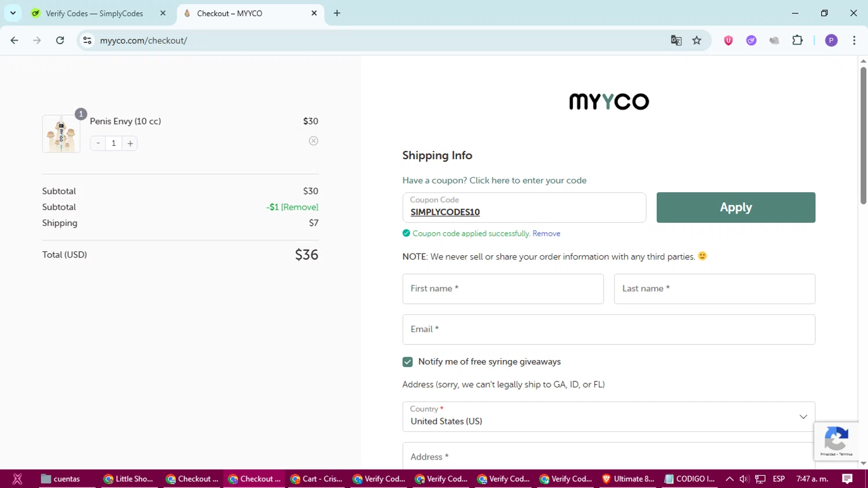Uncheck Notify me of free syringe giveaways
Viewport: 868px width, 488px height.
click(x=408, y=362)
